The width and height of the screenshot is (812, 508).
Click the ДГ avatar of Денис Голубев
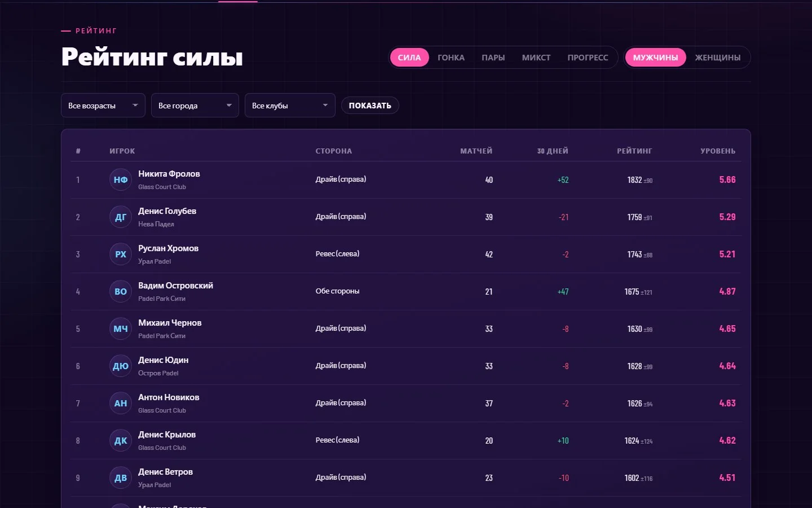tap(121, 217)
